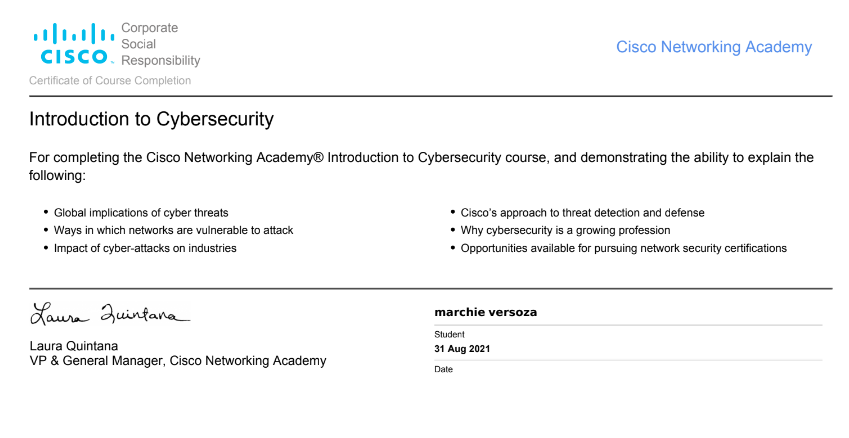Click the Date field label
This screenshot has width=849, height=438.
pos(444,369)
